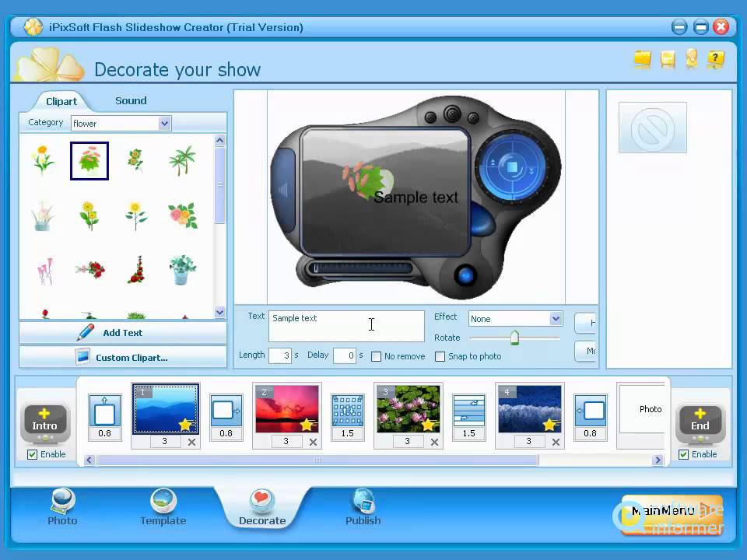Delete slide 3 using its X icon
Image resolution: width=747 pixels, height=560 pixels.
pyautogui.click(x=434, y=442)
